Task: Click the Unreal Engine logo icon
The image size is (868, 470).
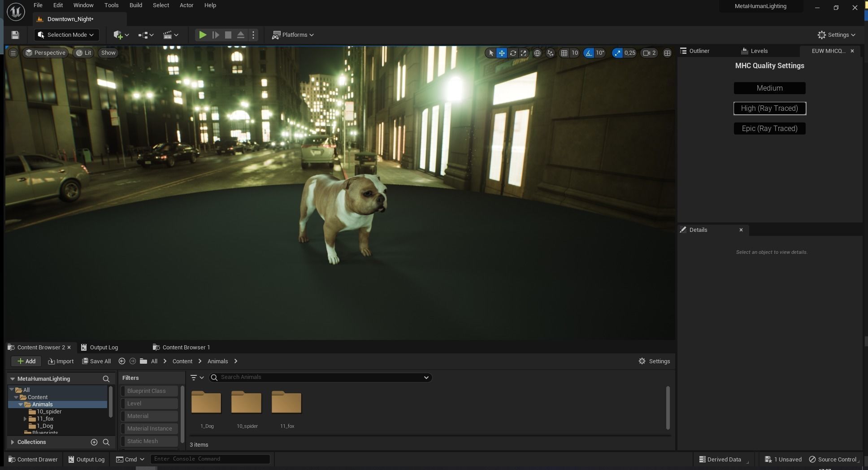Action: 16,12
